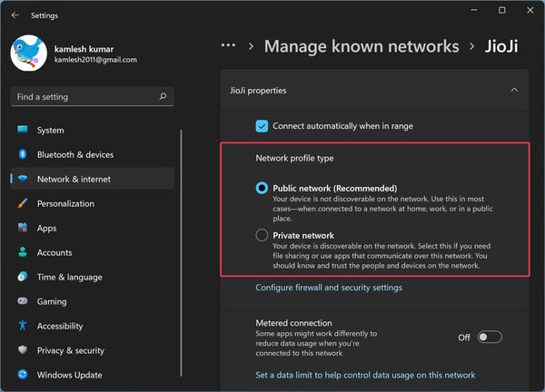Click the Personalization paintbrush icon
545x392 pixels.
click(x=23, y=203)
